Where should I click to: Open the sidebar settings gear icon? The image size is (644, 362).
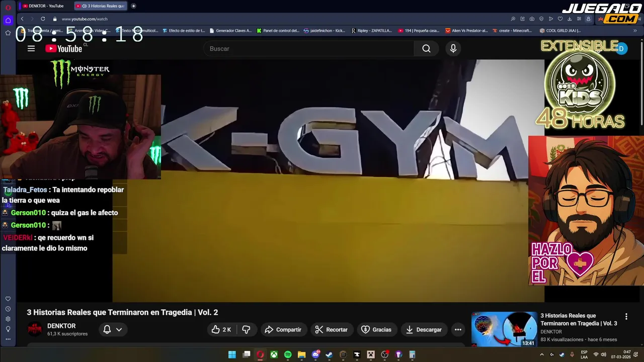(8, 319)
